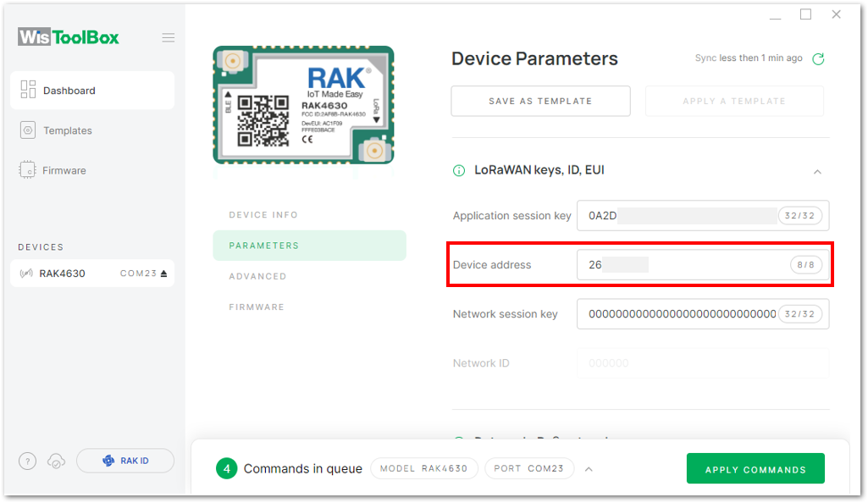Click Save As Template button

[x=540, y=102]
